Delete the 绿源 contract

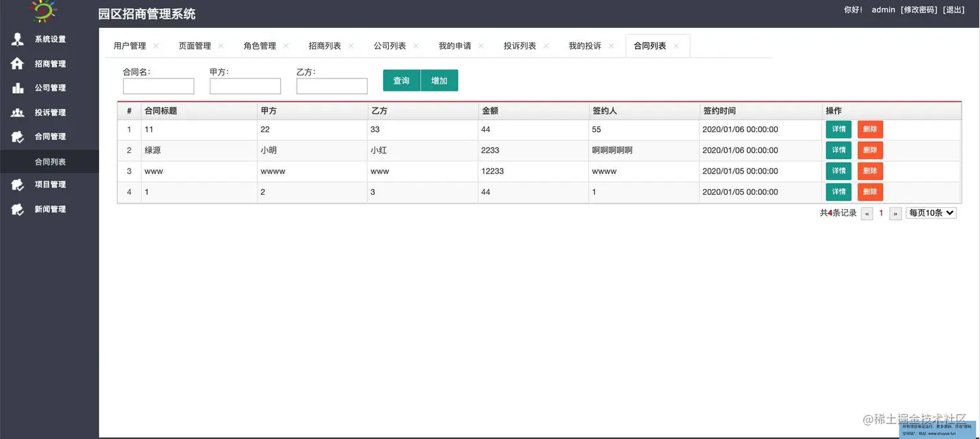pyautogui.click(x=870, y=150)
